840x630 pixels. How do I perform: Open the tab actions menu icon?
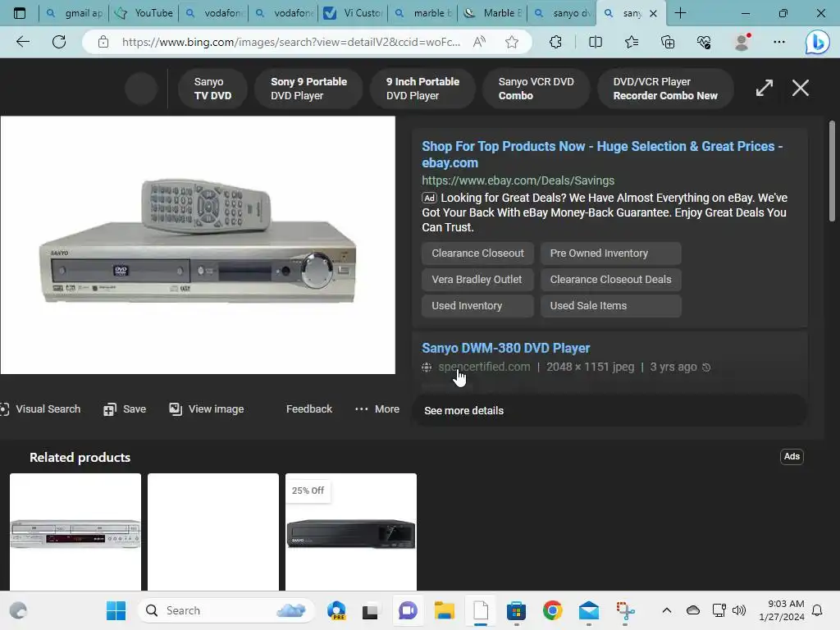[x=20, y=13]
